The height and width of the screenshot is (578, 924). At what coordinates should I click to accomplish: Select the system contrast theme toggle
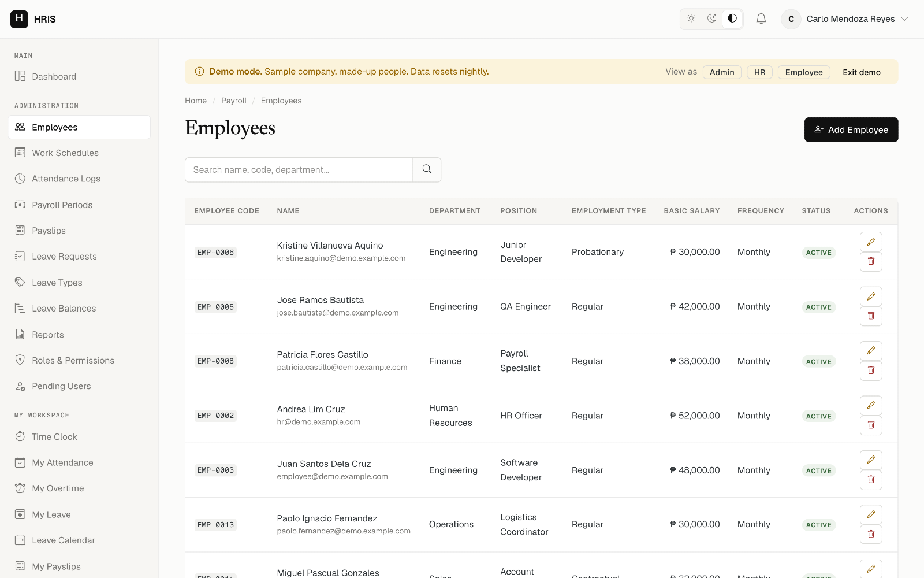(732, 18)
